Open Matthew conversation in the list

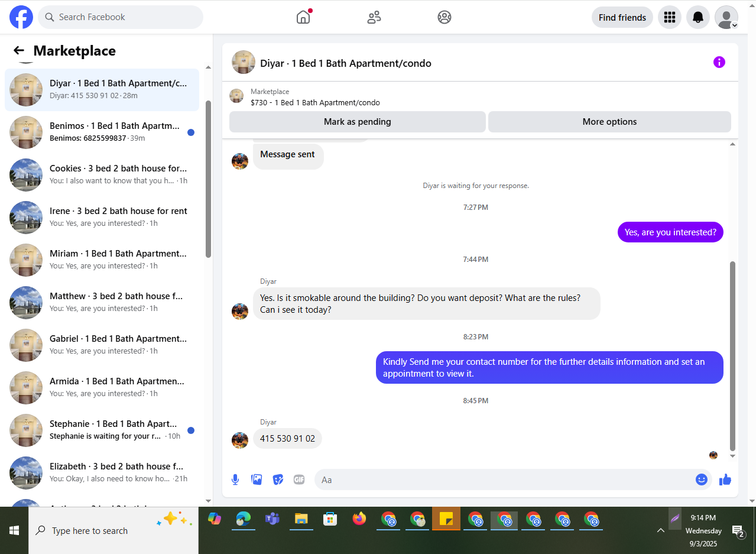[102, 303]
